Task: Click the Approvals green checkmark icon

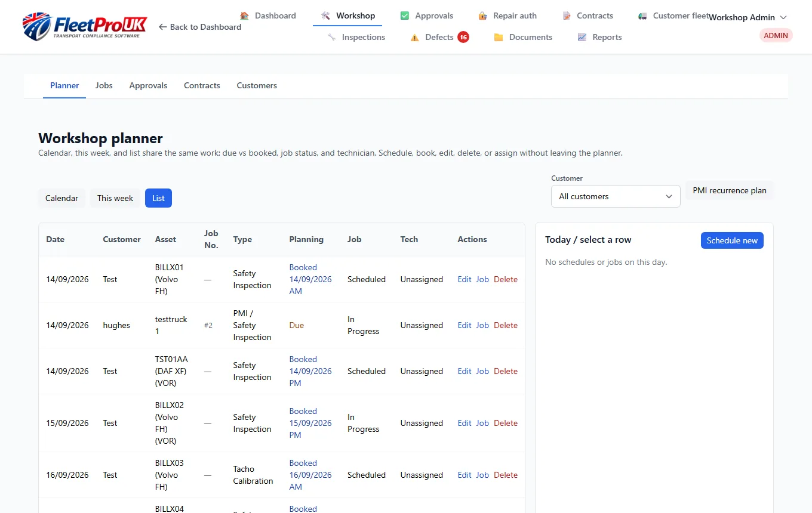Action: (405, 16)
